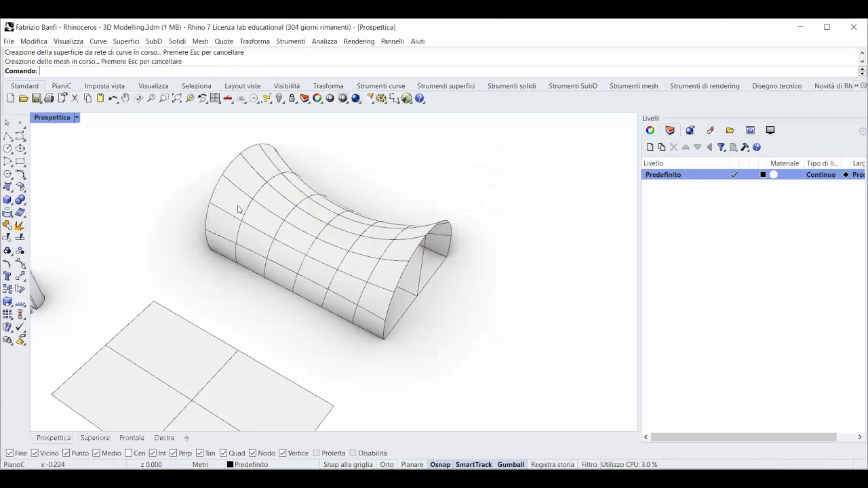The width and height of the screenshot is (868, 488).
Task: Select the Predefinito layer row
Action: (x=753, y=174)
